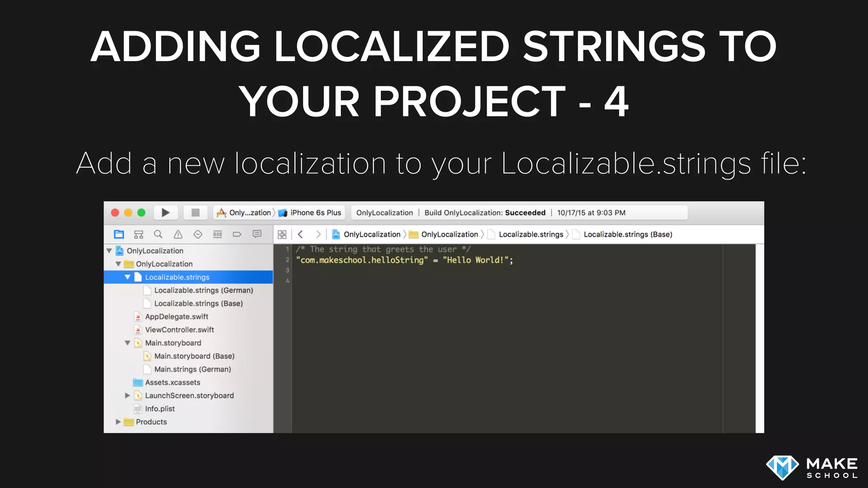Go forward in editor history
The width and height of the screenshot is (868, 488).
tap(318, 234)
